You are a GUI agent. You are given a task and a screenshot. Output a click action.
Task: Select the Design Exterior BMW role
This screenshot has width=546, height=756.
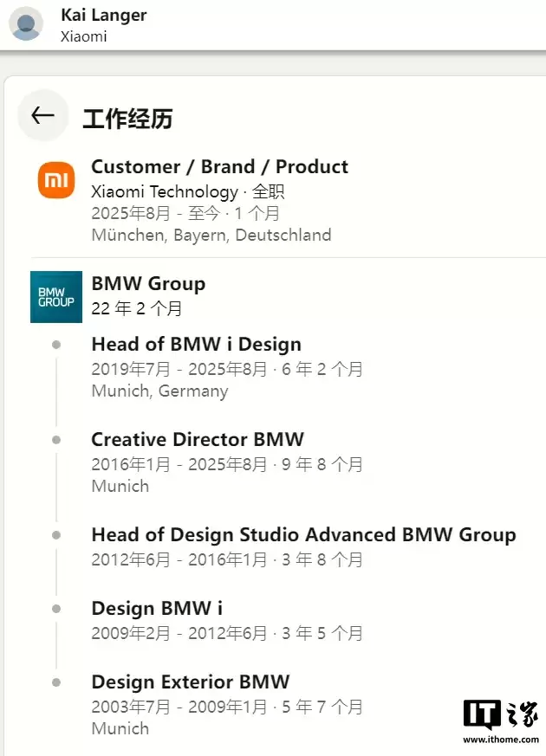(x=191, y=682)
